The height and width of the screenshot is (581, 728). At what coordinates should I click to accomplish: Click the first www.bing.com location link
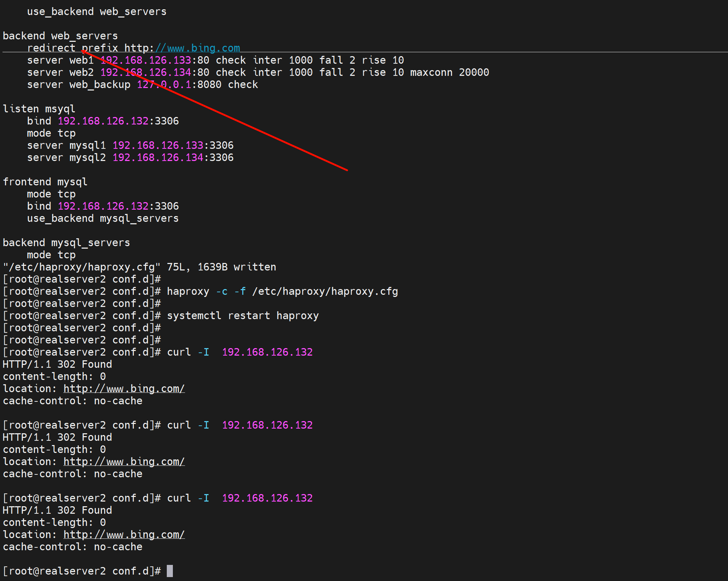point(124,389)
